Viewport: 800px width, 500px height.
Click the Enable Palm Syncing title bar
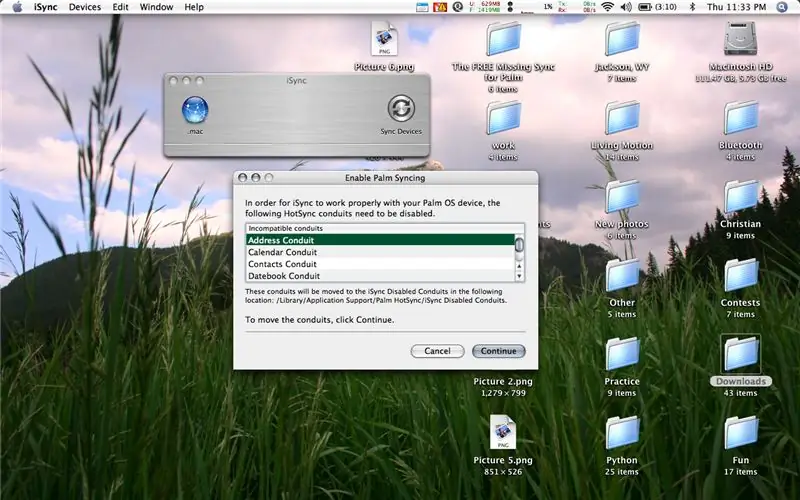(x=385, y=178)
